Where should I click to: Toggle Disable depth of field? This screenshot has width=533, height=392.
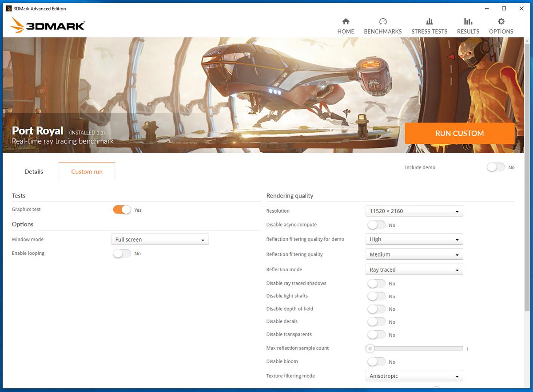(x=377, y=309)
